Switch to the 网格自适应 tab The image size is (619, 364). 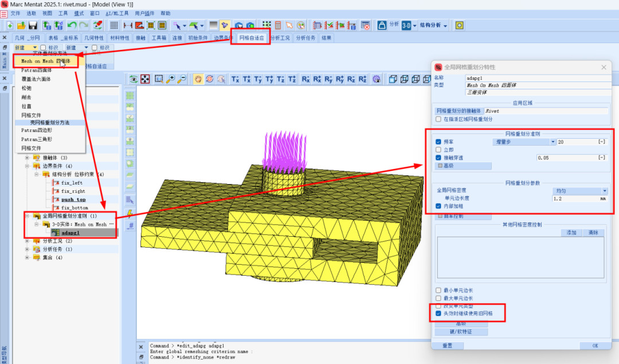point(252,38)
